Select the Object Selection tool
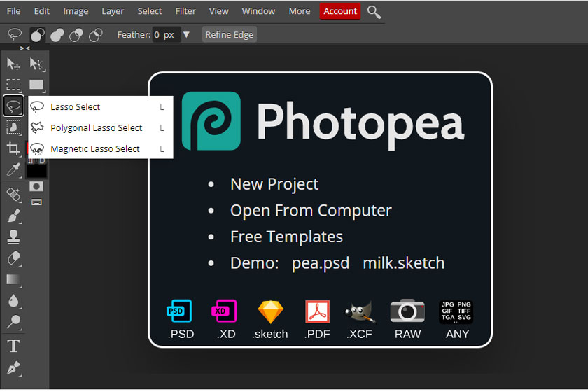The image size is (588, 392). pyautogui.click(x=13, y=127)
